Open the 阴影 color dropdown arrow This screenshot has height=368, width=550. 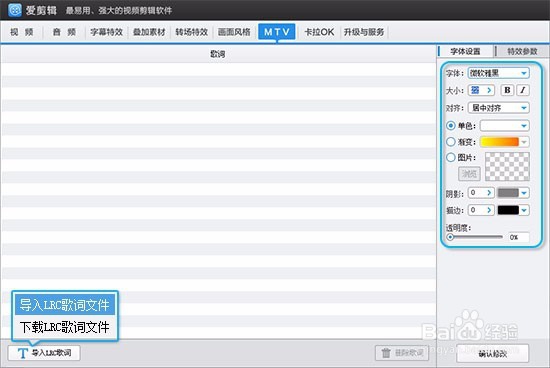tap(524, 193)
